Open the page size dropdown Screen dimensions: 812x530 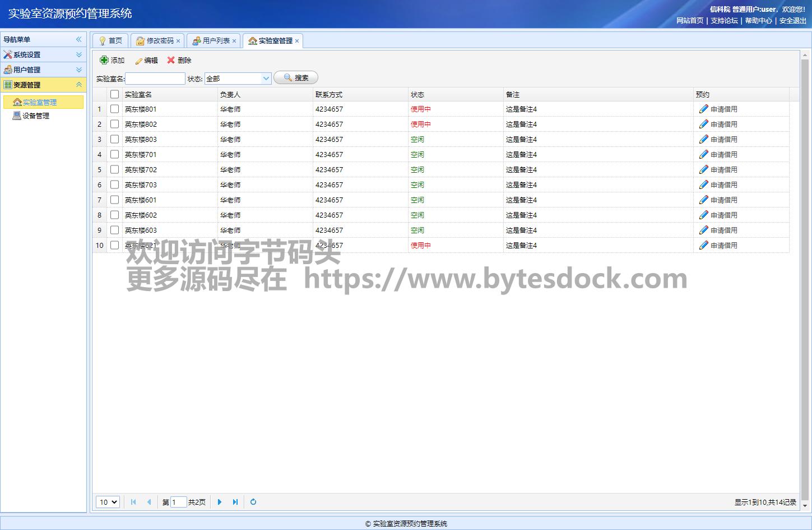click(x=108, y=502)
